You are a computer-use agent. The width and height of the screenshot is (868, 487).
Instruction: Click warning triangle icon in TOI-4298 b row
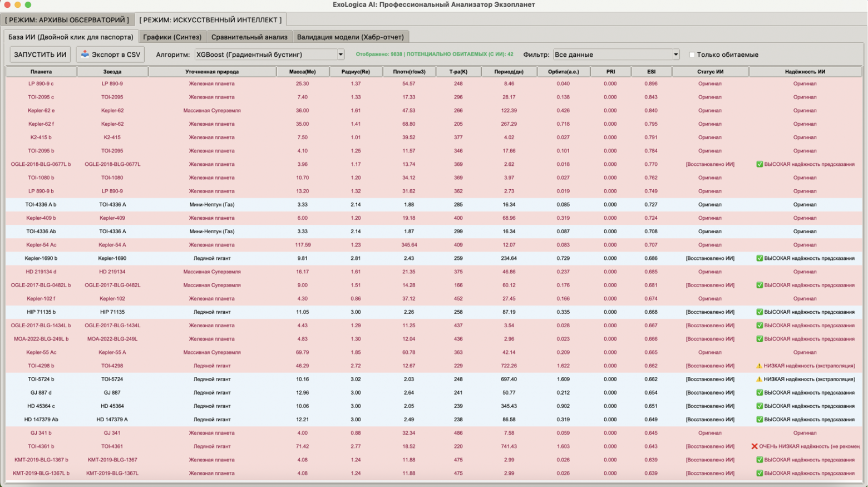(x=759, y=366)
